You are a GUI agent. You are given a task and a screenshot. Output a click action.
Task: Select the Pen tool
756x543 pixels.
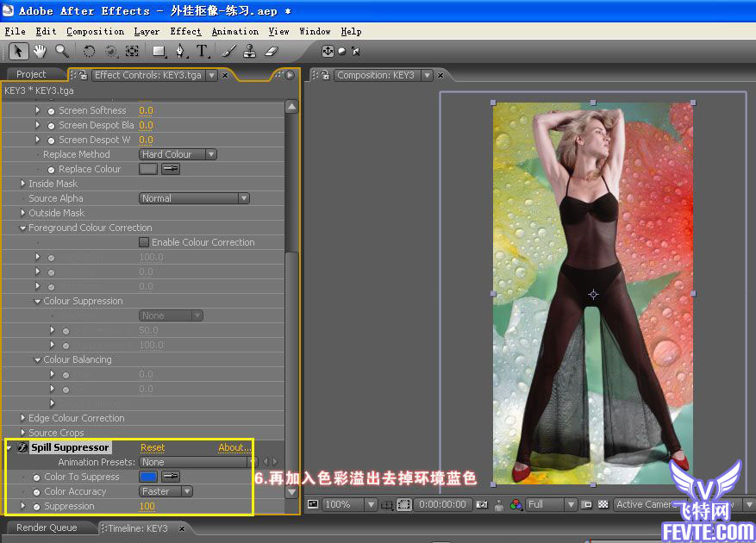pos(181,51)
